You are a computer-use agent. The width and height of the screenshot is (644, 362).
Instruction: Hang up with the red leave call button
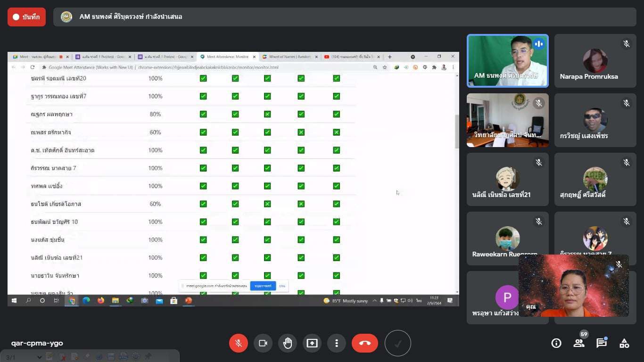(364, 343)
